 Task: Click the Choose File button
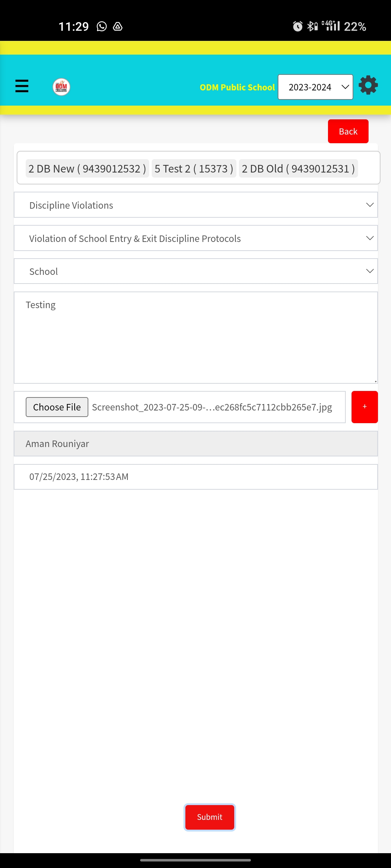pos(57,407)
